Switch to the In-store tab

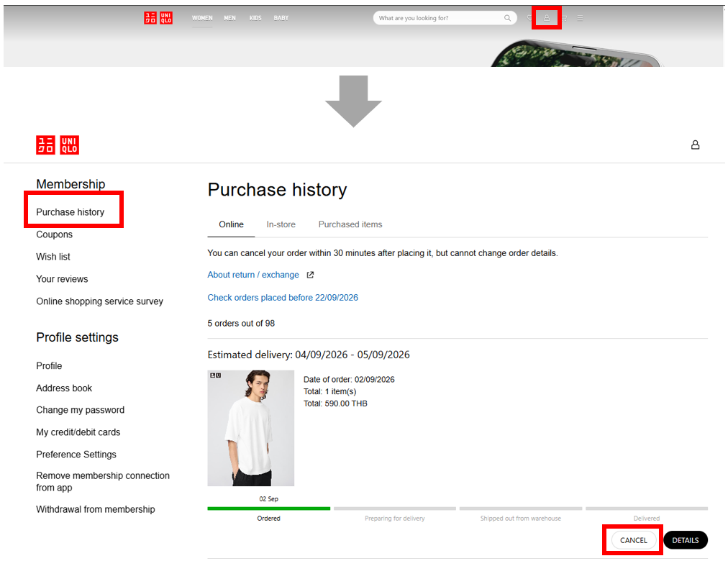point(281,224)
